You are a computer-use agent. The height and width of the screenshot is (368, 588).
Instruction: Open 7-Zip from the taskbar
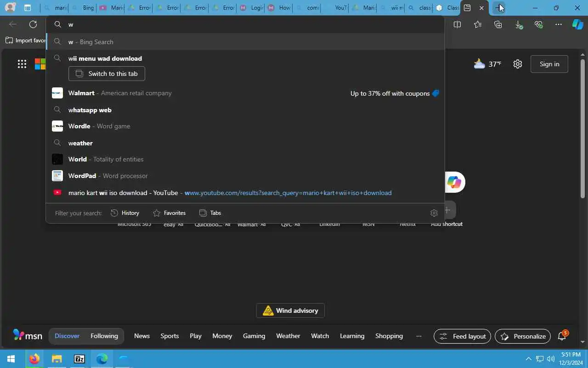pos(79,359)
